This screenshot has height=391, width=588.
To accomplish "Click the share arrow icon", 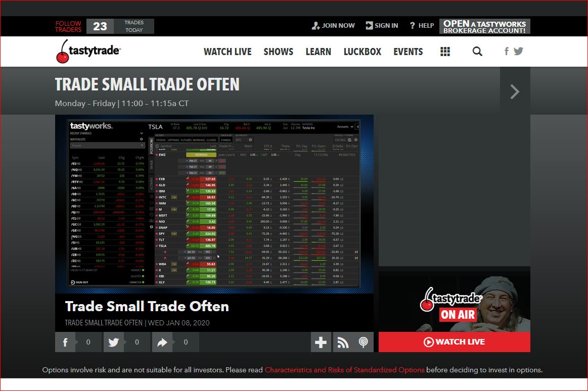I will pos(162,342).
